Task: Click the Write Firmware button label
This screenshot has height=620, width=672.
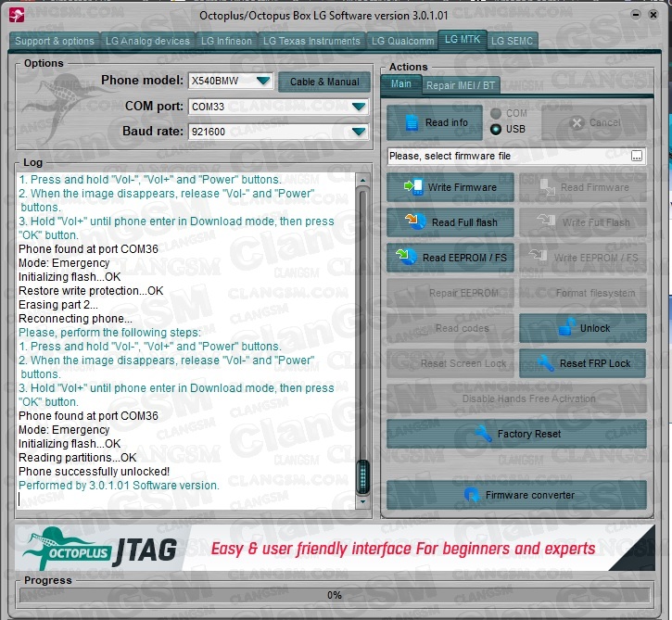Action: coord(462,187)
